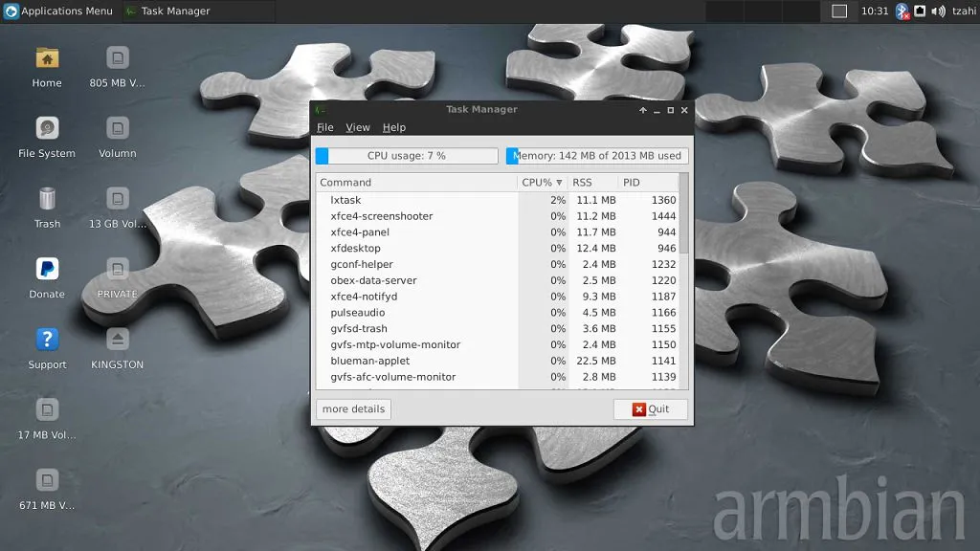The height and width of the screenshot is (551, 980).
Task: Click the more details button
Action: 353,409
